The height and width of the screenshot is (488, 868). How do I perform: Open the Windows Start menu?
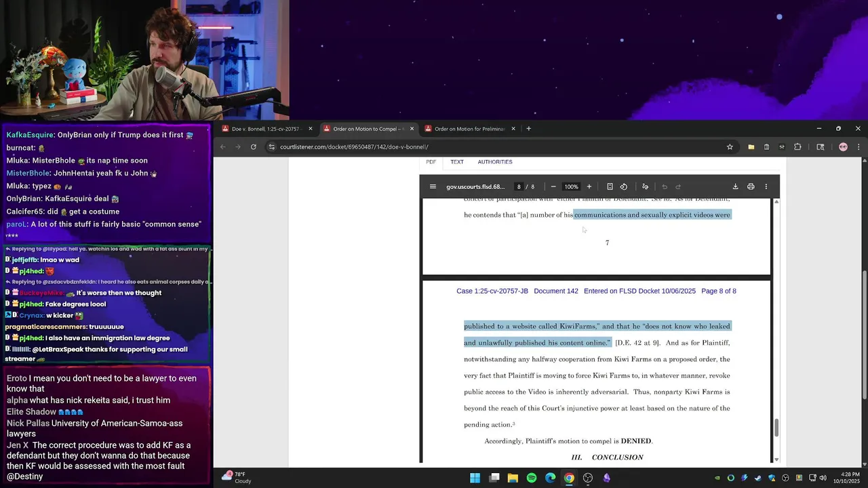(475, 478)
